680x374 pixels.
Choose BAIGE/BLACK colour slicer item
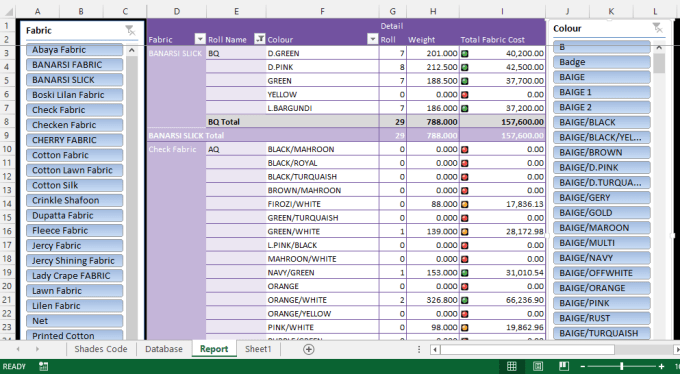pyautogui.click(x=602, y=122)
